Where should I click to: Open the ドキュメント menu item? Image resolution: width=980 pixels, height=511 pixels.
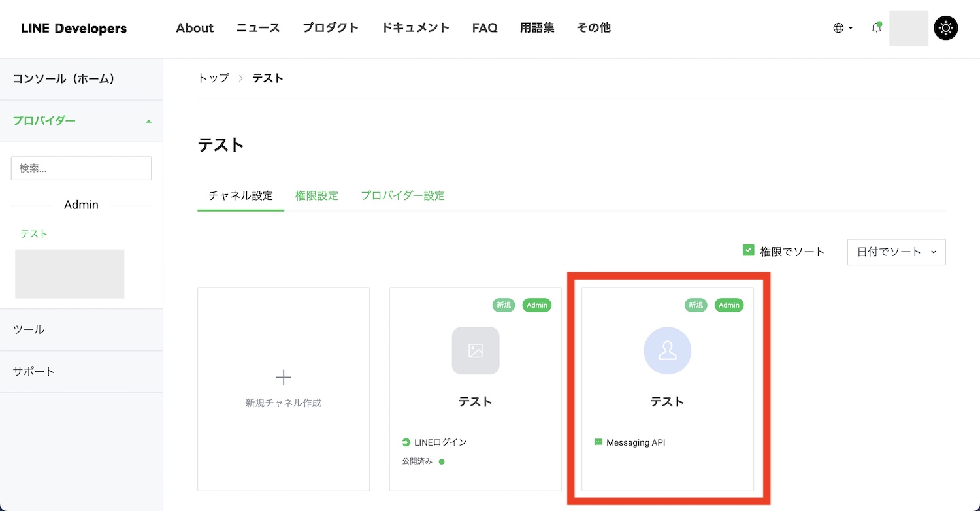tap(416, 28)
